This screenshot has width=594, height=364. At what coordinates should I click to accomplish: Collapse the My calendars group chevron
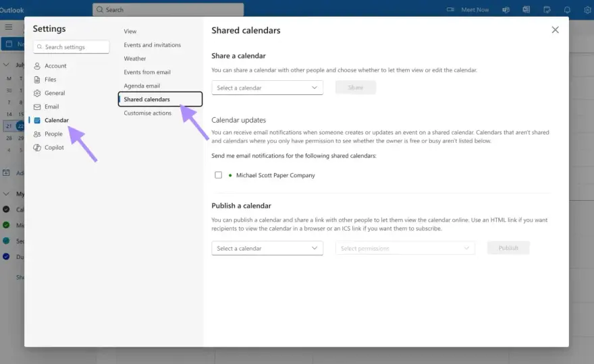pos(6,193)
